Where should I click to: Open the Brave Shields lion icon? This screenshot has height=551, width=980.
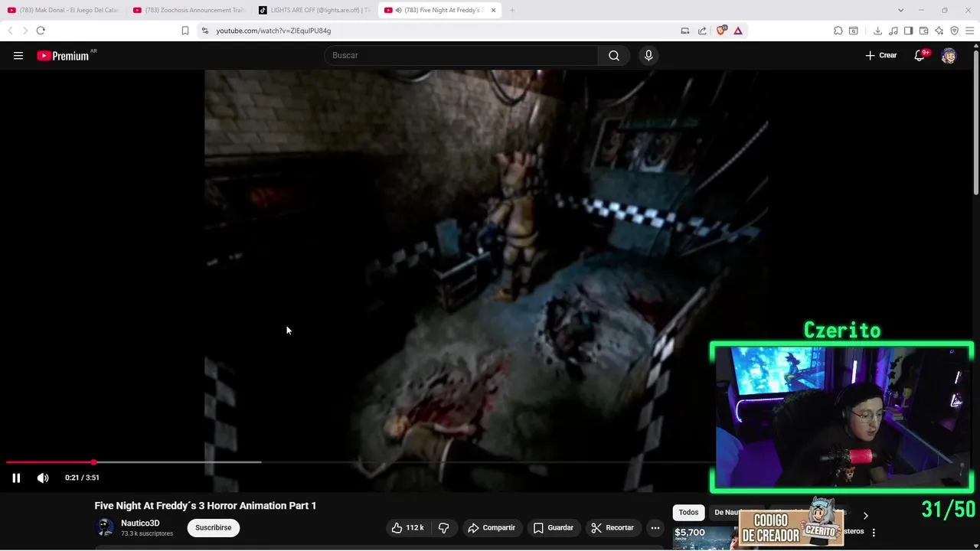pyautogui.click(x=721, y=31)
